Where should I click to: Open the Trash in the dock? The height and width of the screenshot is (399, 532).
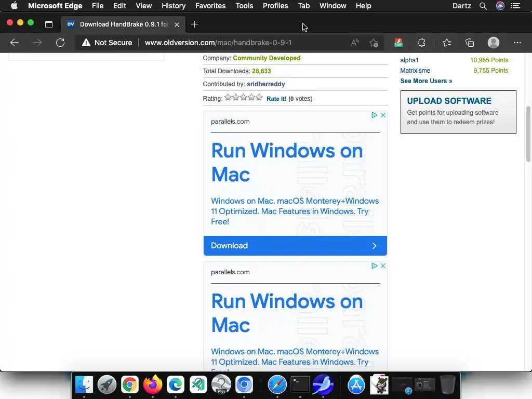[447, 384]
